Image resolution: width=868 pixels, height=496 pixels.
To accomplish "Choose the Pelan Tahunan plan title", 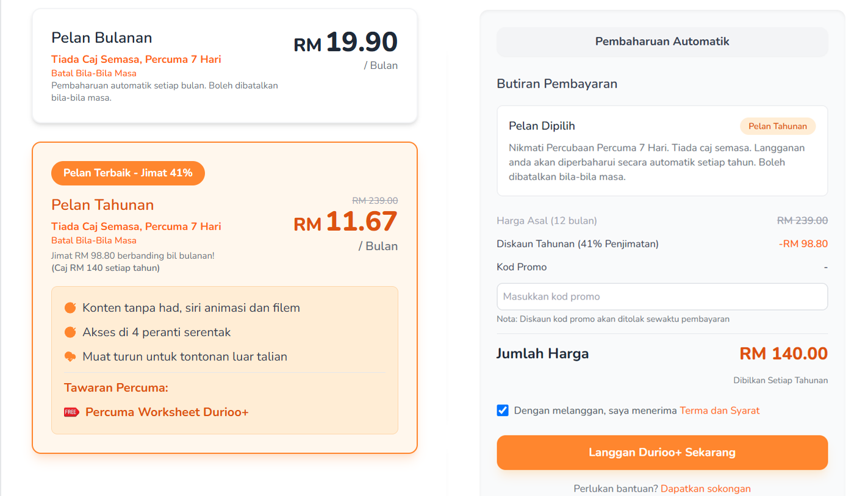I will [x=102, y=204].
